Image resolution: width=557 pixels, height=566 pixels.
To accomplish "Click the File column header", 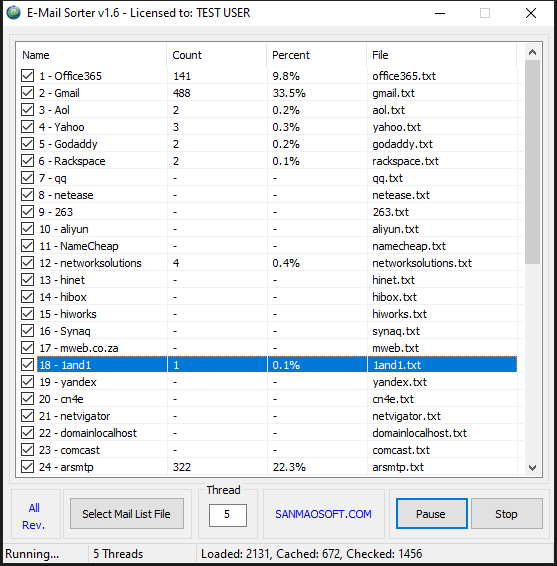I will click(442, 55).
